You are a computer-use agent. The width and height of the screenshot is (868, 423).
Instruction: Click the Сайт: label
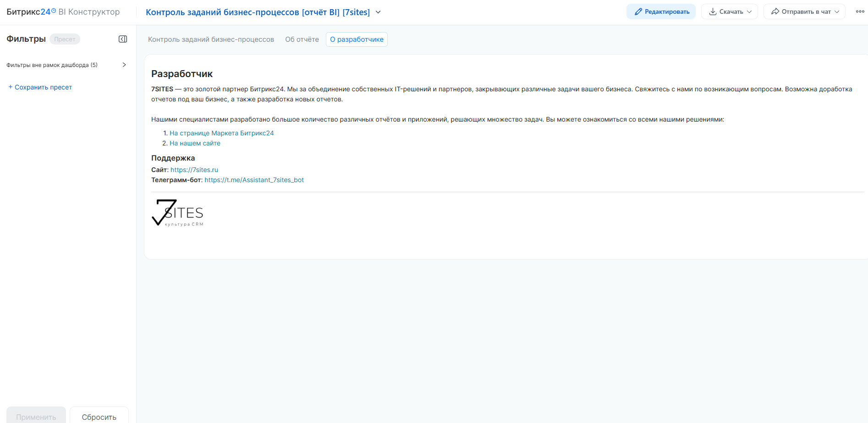pyautogui.click(x=160, y=170)
